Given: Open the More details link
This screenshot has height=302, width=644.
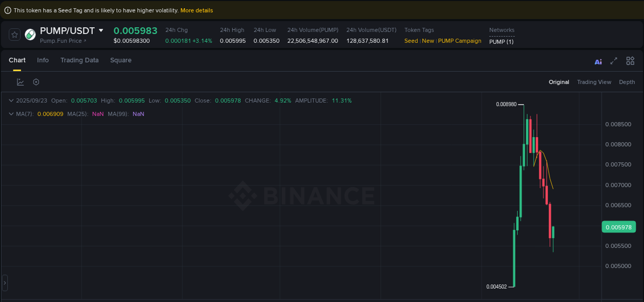Looking at the screenshot, I should pyautogui.click(x=197, y=10).
